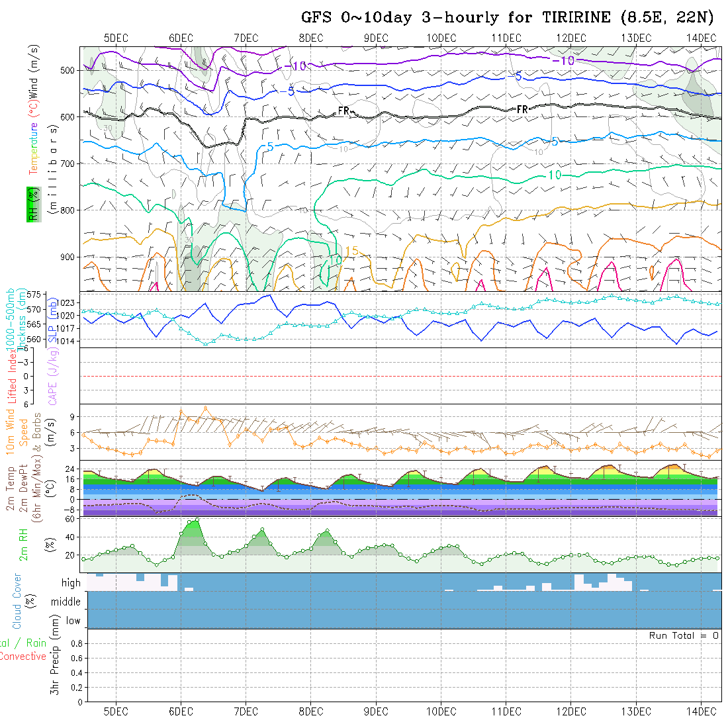
Task: Click the 575 thickness axis value
Action: point(34,295)
